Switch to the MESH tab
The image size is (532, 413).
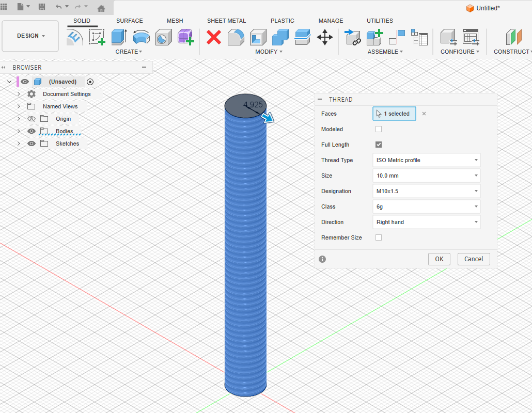(x=175, y=21)
